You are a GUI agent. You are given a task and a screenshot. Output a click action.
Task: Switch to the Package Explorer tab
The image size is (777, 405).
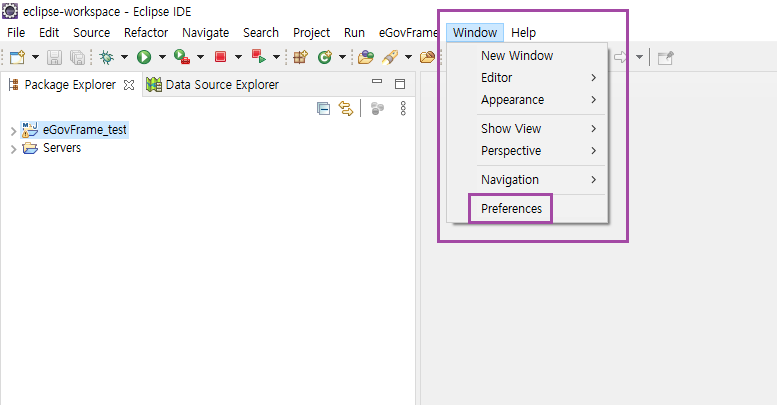70,85
